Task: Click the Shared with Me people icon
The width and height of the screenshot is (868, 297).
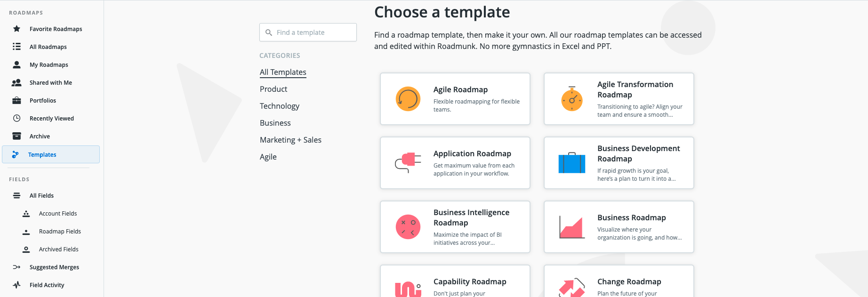Action: click(16, 82)
